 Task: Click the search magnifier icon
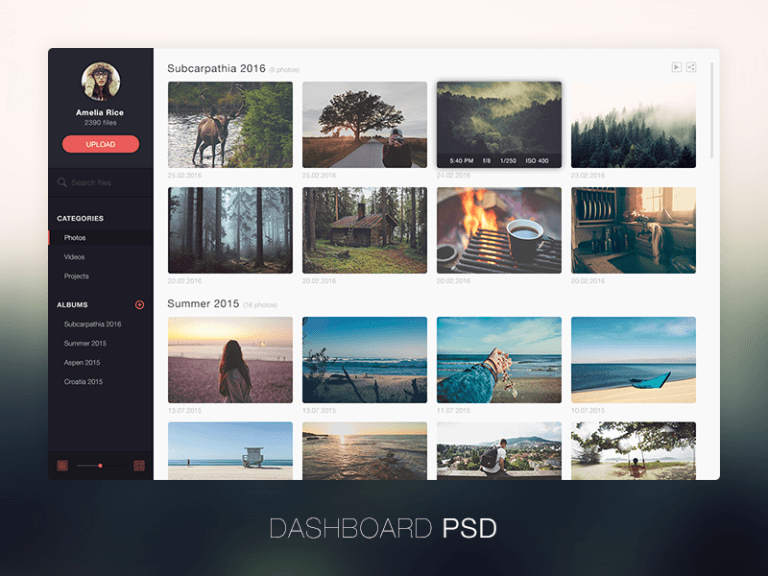[x=62, y=182]
